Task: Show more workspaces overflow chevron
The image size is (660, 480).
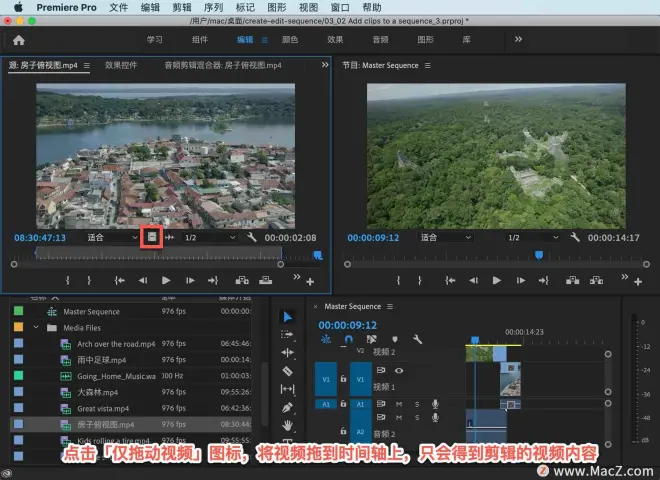Action: (519, 39)
